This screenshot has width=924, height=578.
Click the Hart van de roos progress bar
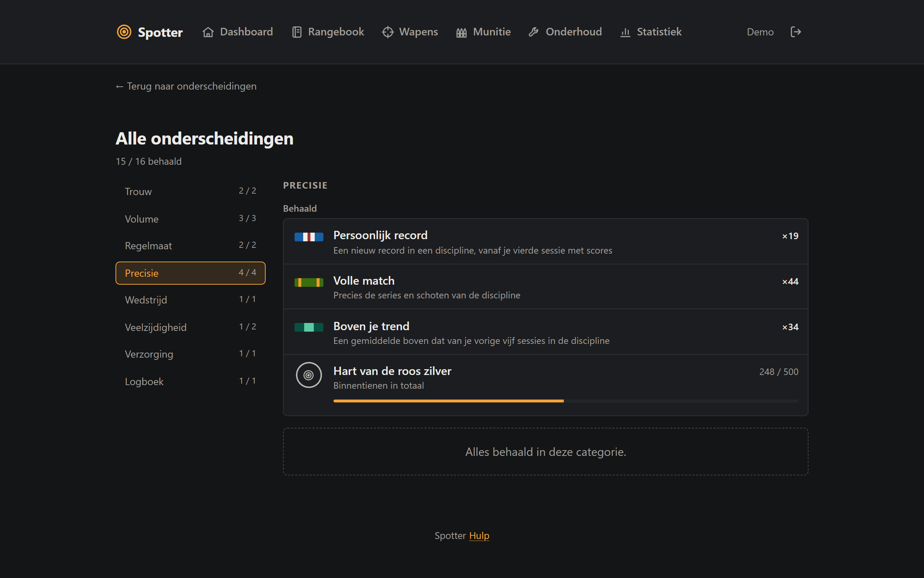(566, 401)
